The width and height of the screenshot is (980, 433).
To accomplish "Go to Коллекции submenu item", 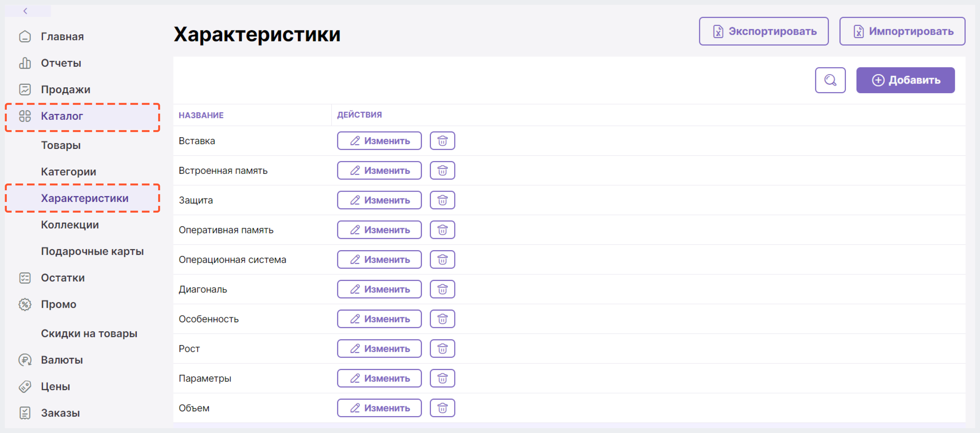I will [x=70, y=225].
